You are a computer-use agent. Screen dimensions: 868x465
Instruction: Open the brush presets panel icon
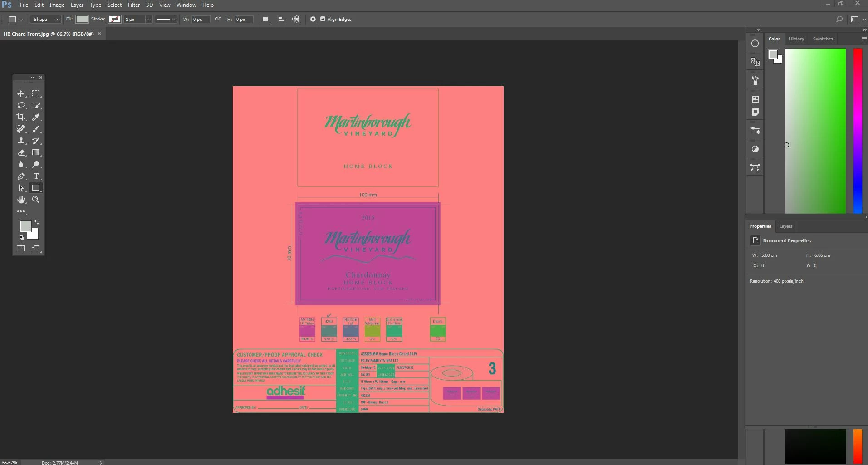click(x=755, y=80)
